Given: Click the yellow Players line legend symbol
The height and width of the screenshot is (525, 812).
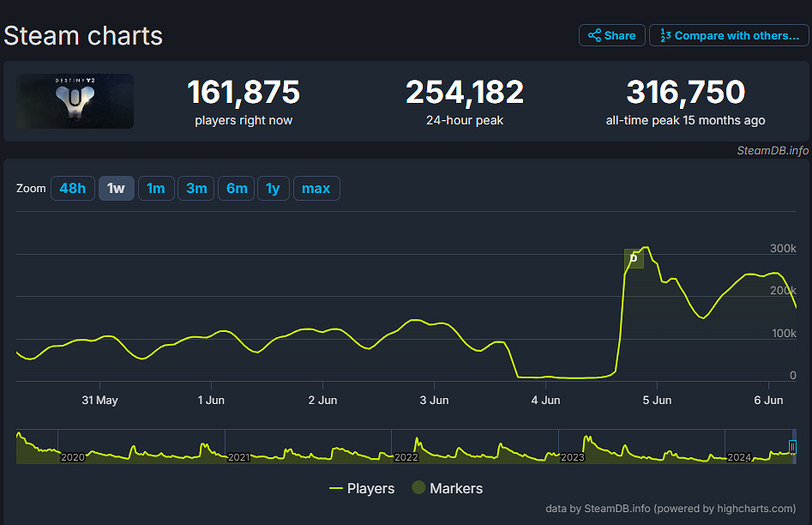Looking at the screenshot, I should pos(336,488).
